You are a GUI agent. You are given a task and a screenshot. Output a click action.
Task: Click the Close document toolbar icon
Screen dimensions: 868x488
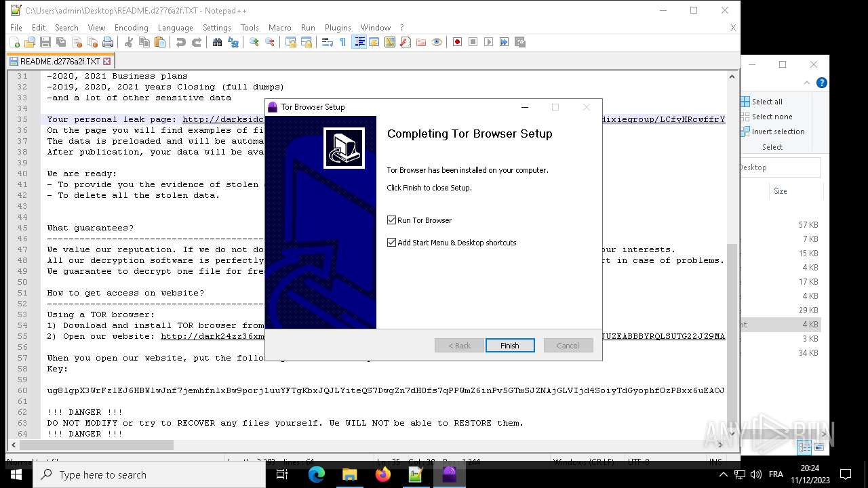(77, 42)
